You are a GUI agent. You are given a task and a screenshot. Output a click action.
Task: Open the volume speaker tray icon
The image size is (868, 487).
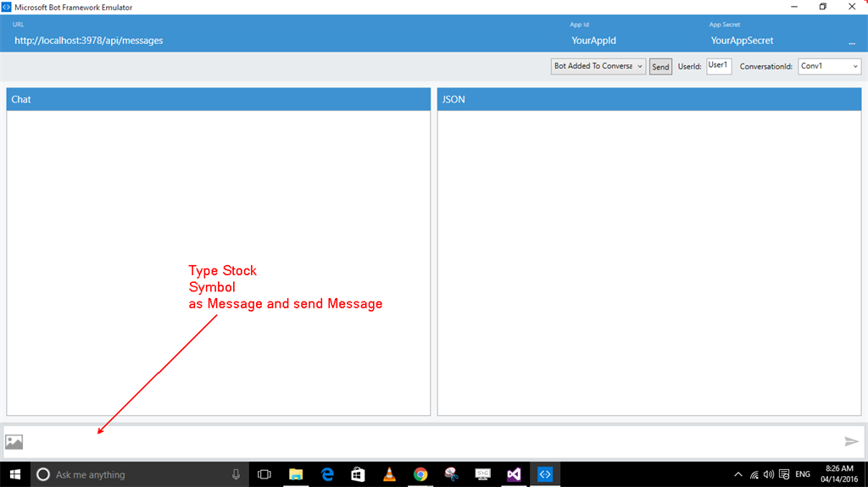click(x=768, y=474)
